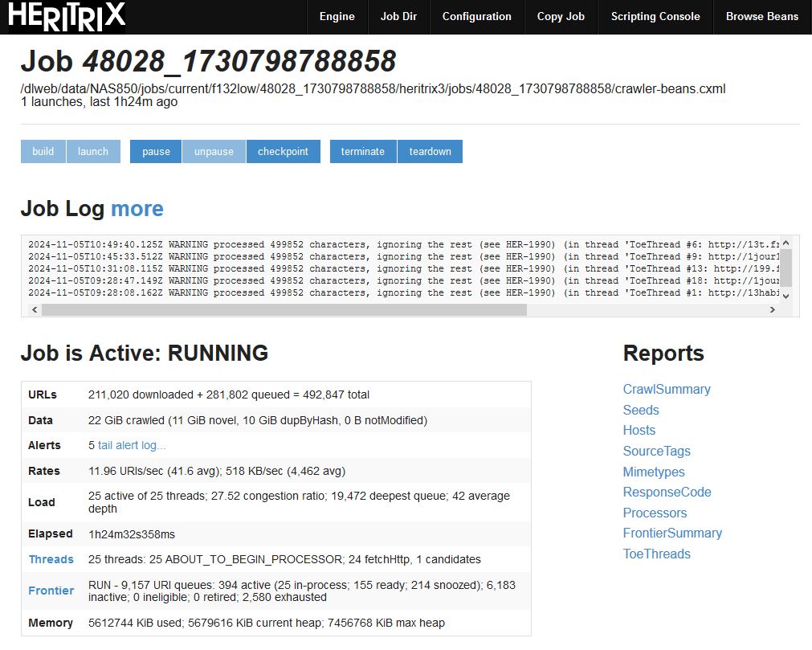The image size is (812, 650).
Task: Click the log line timestamped 10:49:40.125Z
Action: pos(404,244)
